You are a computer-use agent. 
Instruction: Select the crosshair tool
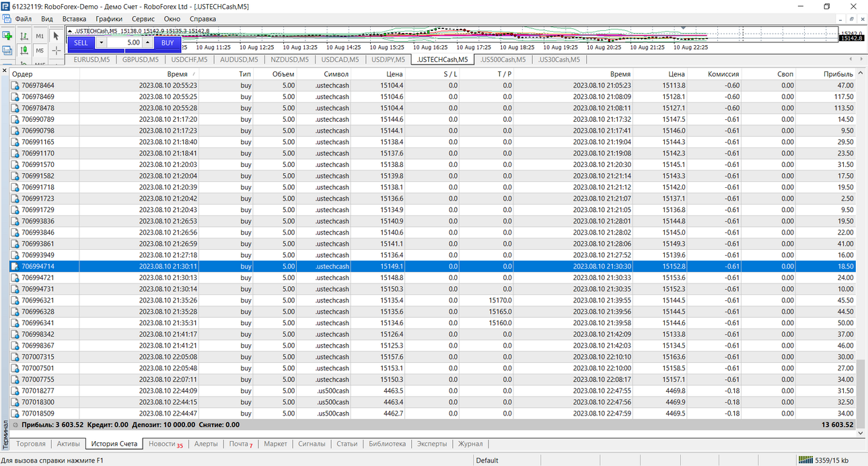click(x=57, y=51)
